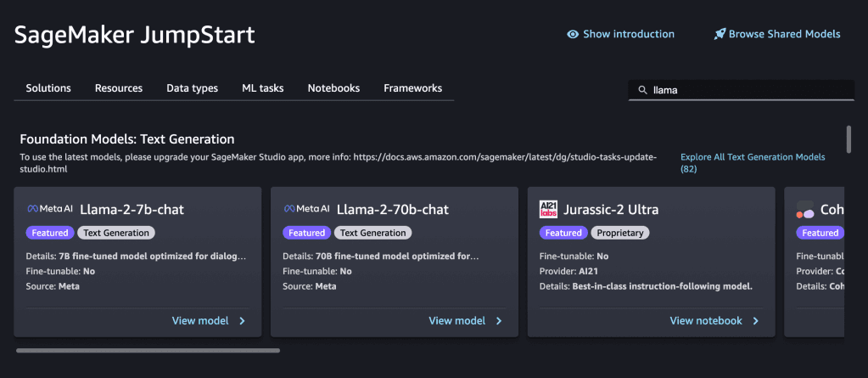Click the '70B fine-tuned model optimized for' text
The height and width of the screenshot is (378, 868).
381,257
